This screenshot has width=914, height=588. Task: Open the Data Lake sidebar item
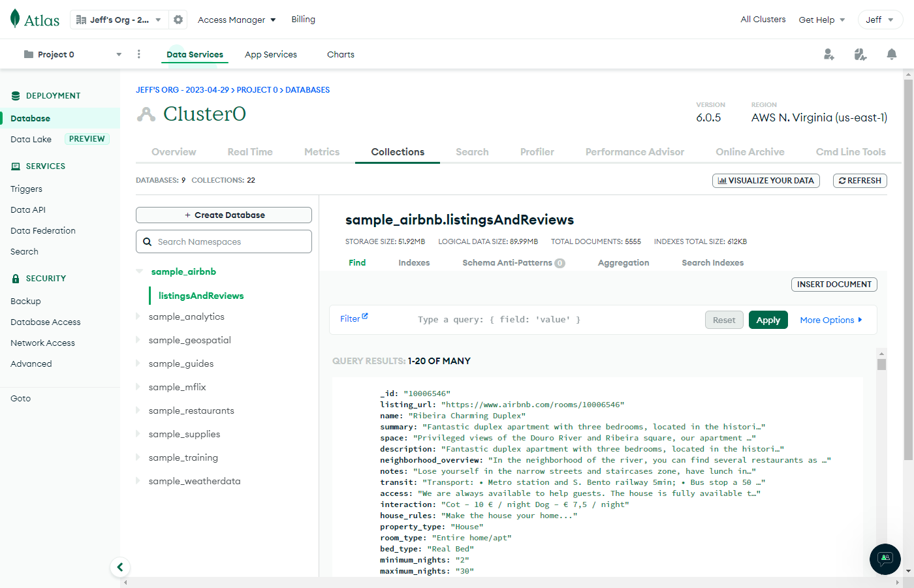(31, 139)
